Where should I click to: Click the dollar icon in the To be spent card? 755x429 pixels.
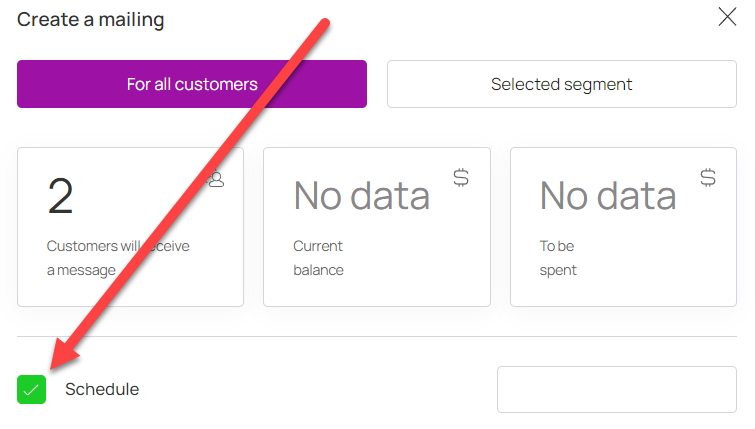(x=708, y=178)
